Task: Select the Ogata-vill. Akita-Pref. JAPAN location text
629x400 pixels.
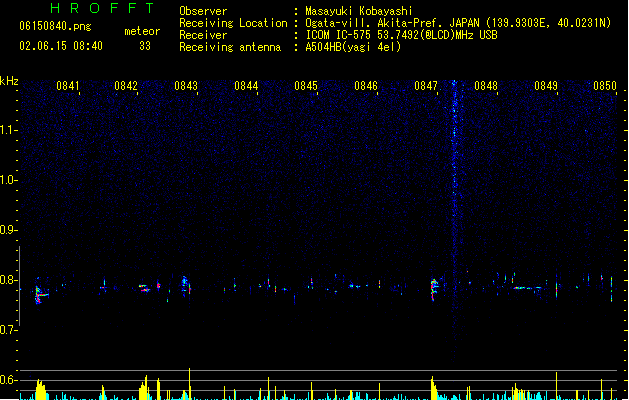Action: [458, 23]
